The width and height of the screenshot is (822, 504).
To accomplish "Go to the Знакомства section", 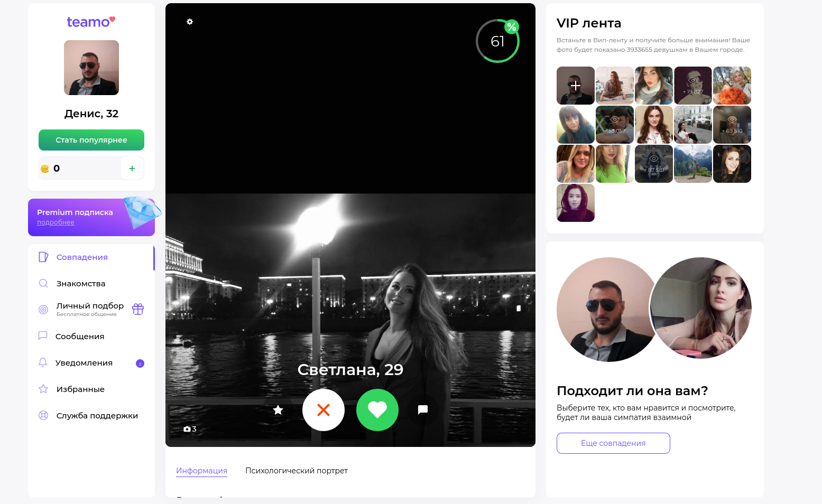I will [81, 284].
